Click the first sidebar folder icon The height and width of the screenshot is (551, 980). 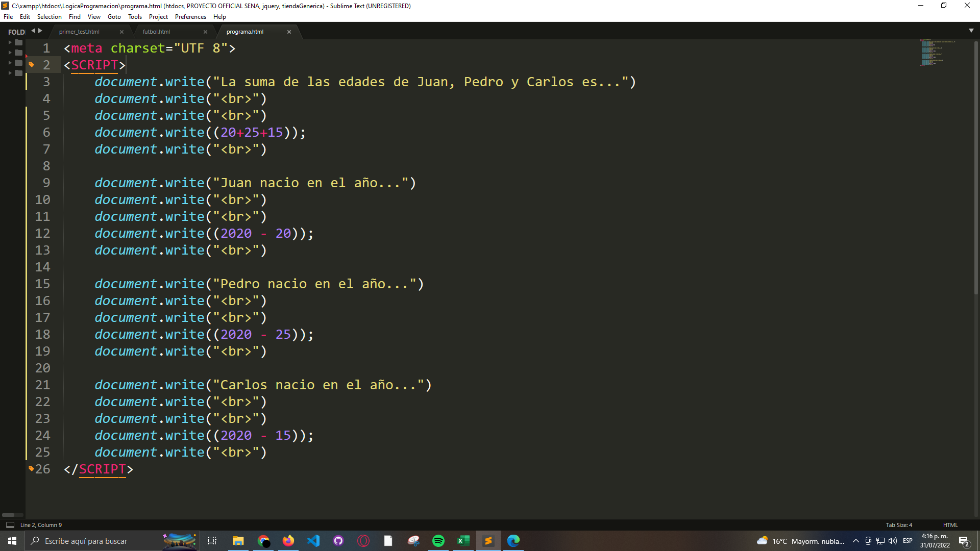pos(19,42)
